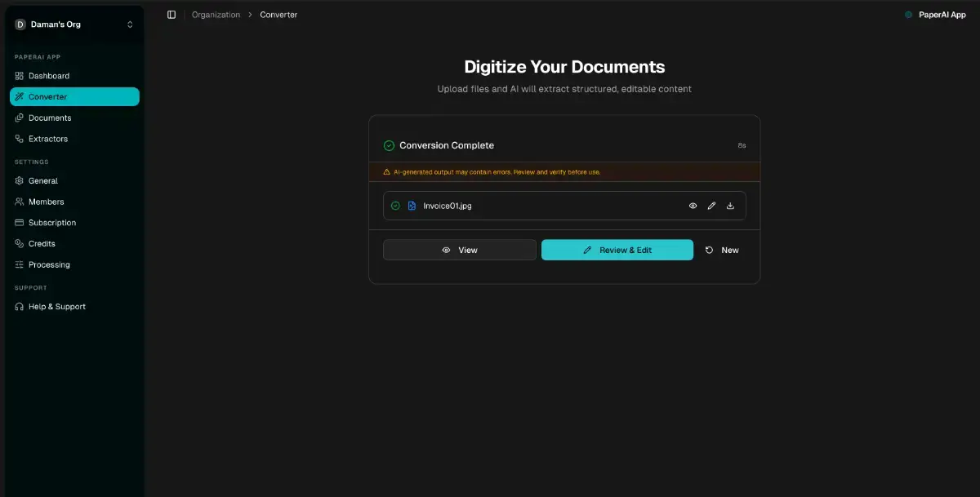This screenshot has height=497, width=980.
Task: Click the green check on Invoice01.jpg row
Action: click(395, 206)
